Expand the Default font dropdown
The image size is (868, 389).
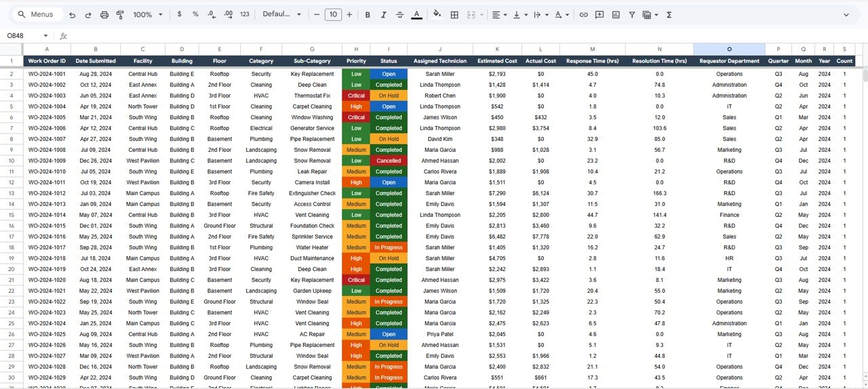point(281,14)
